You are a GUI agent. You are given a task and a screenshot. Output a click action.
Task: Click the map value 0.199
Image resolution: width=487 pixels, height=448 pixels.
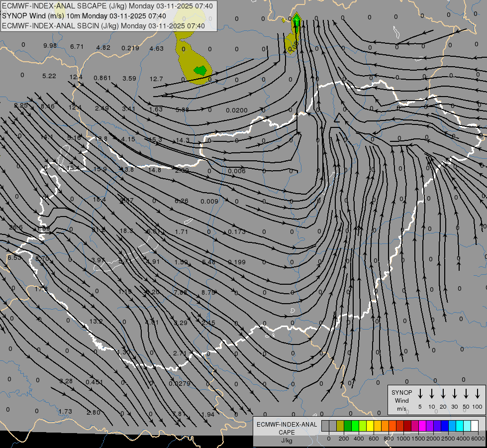237,262
